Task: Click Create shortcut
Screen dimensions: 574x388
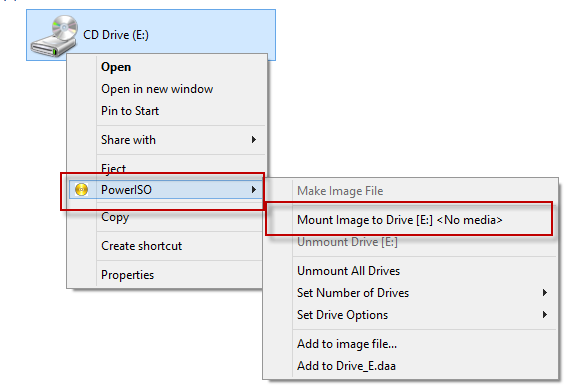Action: [x=141, y=246]
